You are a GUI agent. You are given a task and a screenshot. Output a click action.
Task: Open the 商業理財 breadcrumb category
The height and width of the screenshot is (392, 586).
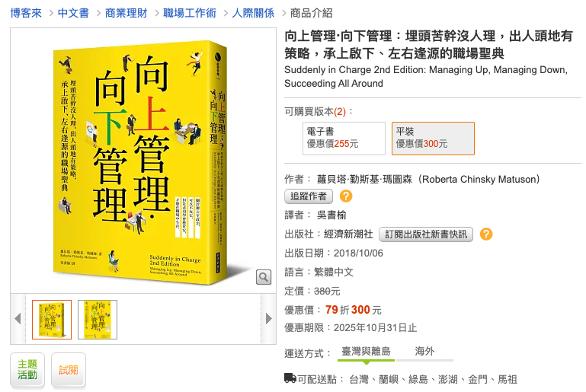[x=126, y=13]
